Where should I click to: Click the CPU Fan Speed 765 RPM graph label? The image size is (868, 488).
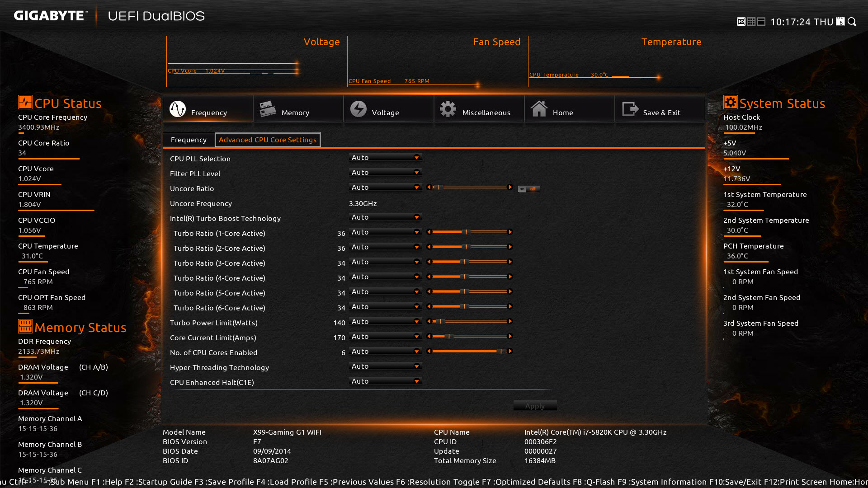point(389,81)
